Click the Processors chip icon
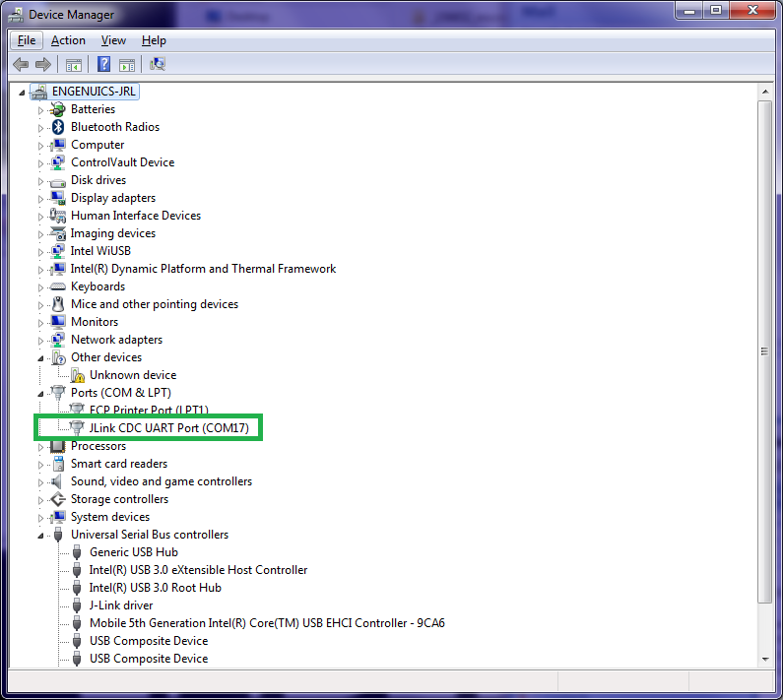The width and height of the screenshot is (783, 700). coord(58,446)
